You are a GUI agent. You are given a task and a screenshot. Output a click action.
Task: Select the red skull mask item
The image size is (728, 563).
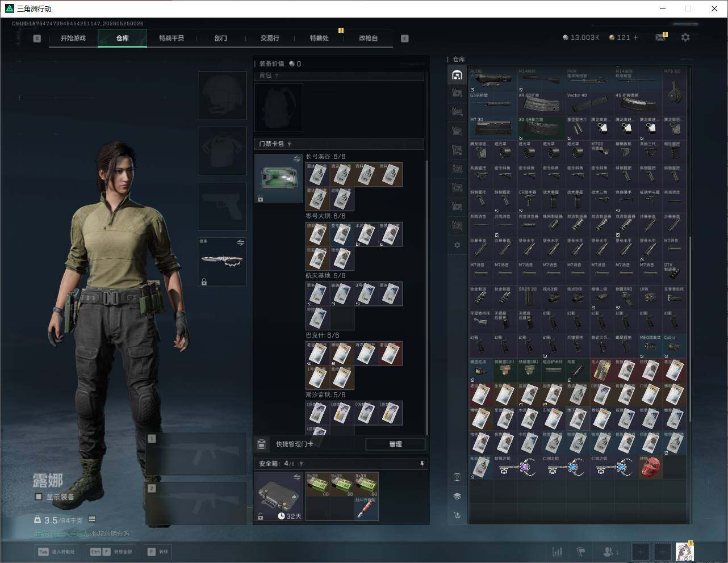click(x=650, y=467)
